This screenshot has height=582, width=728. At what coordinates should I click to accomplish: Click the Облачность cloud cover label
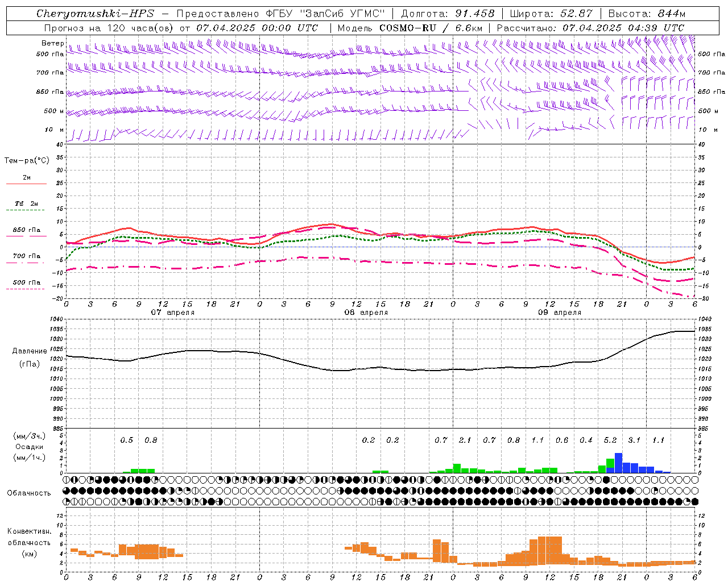[x=29, y=493]
